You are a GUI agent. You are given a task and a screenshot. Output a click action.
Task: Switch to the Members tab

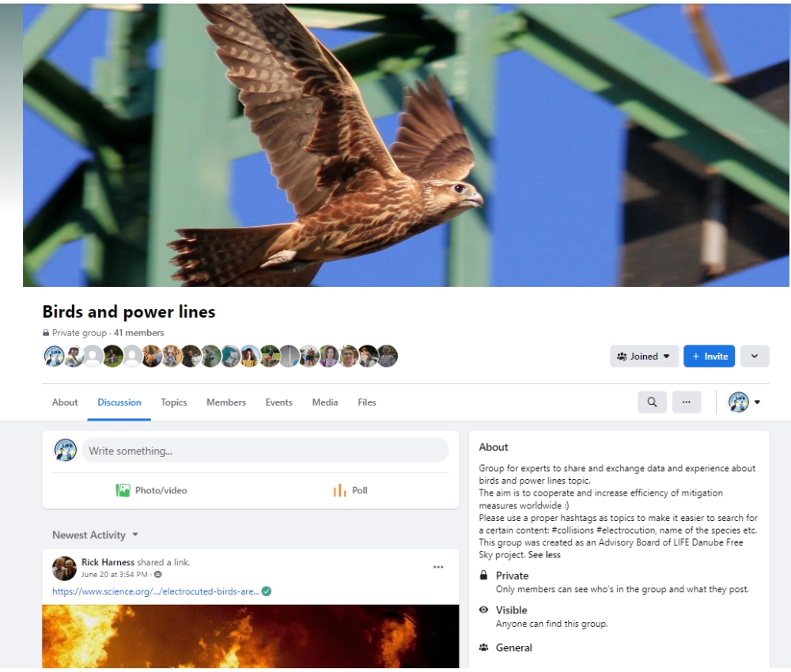click(226, 402)
